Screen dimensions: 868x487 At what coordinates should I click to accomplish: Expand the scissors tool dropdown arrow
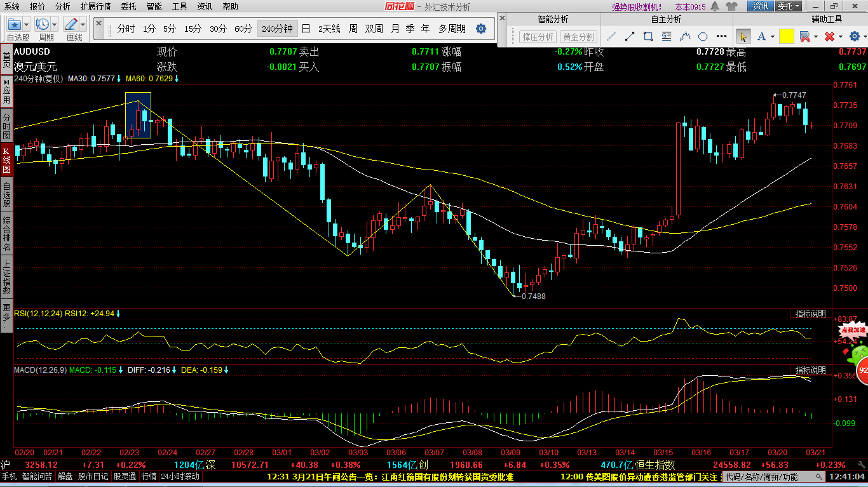click(x=816, y=37)
